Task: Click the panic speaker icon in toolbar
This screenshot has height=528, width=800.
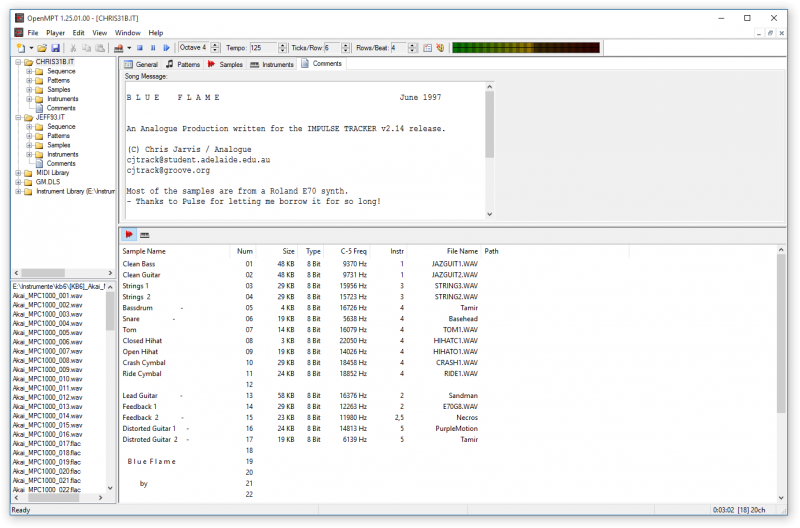Action: (x=440, y=48)
